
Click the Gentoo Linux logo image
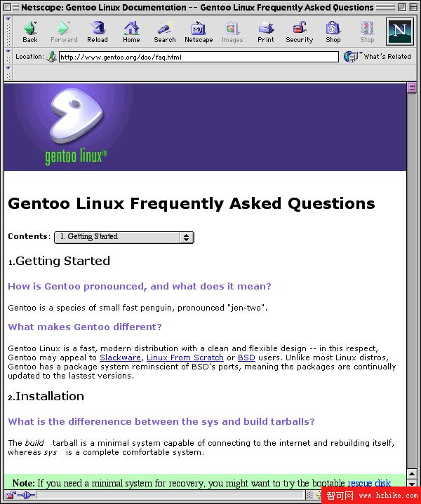(76, 127)
